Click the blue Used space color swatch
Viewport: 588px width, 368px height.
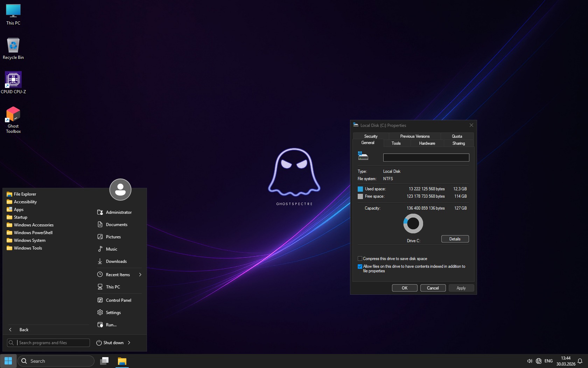360,189
